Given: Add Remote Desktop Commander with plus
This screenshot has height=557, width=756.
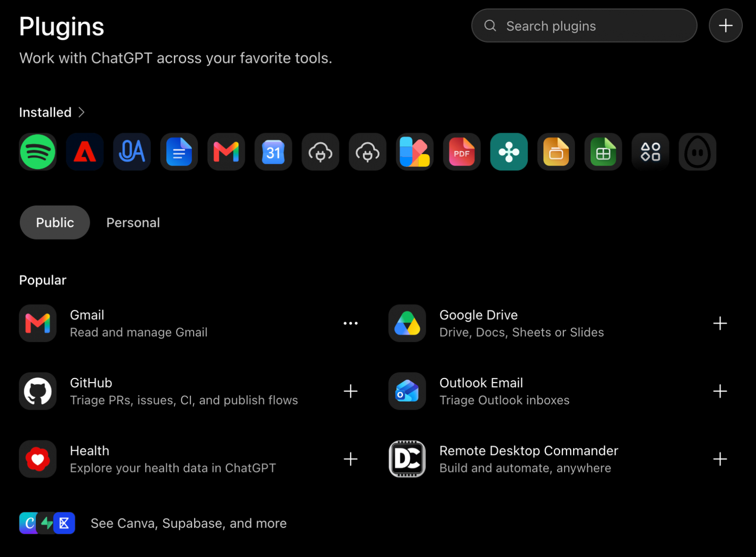Looking at the screenshot, I should pos(720,459).
